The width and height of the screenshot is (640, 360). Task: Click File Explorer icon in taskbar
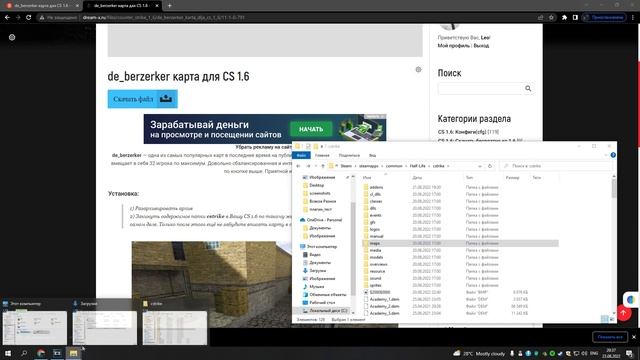[x=73, y=353]
